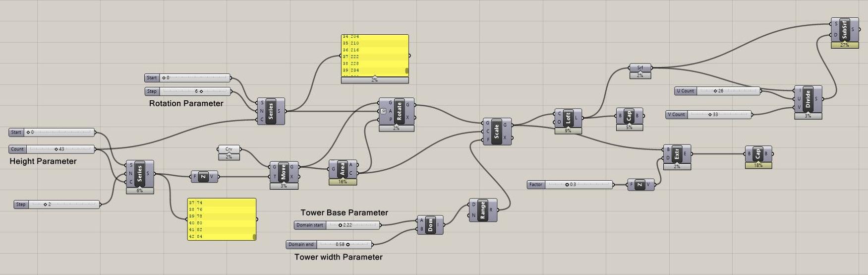Select the Scale component

coord(497,132)
